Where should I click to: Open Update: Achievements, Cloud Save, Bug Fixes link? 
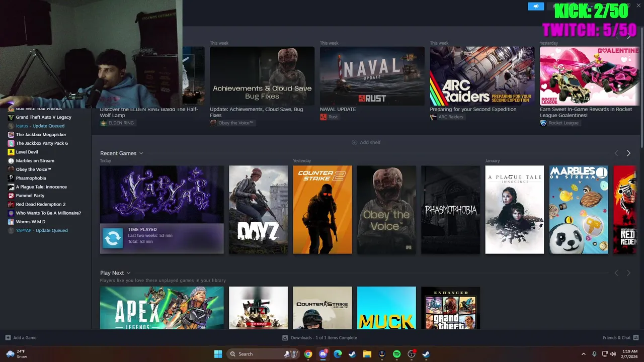(x=256, y=112)
